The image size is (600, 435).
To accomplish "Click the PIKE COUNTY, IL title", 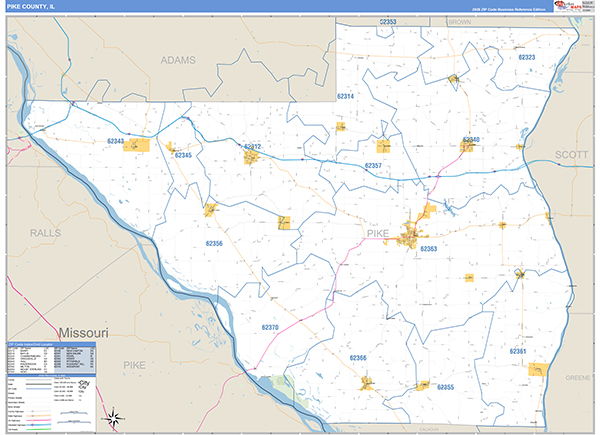I will click(36, 7).
